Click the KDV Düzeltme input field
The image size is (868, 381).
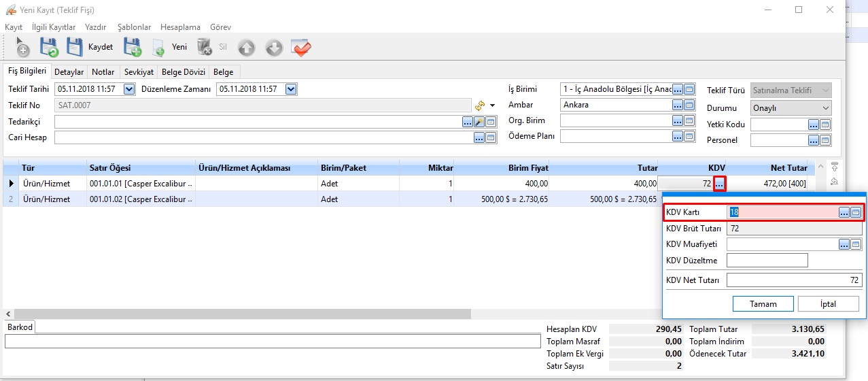tap(767, 261)
